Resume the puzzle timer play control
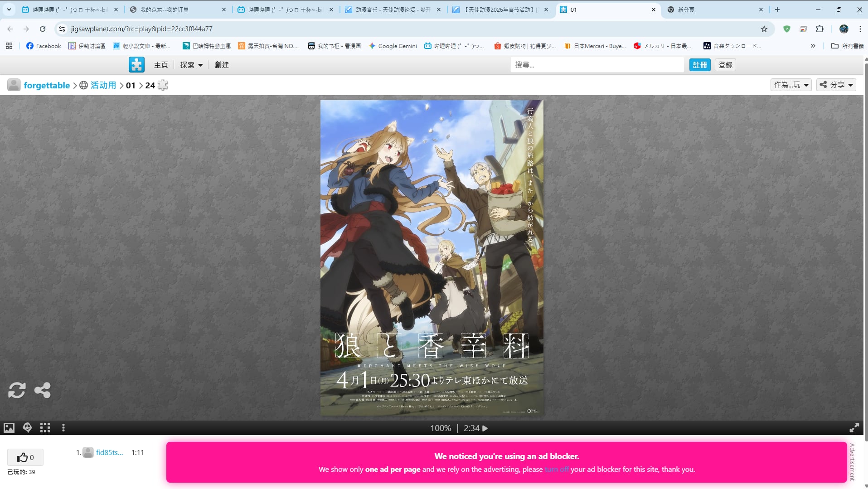The image size is (868, 489). (485, 428)
